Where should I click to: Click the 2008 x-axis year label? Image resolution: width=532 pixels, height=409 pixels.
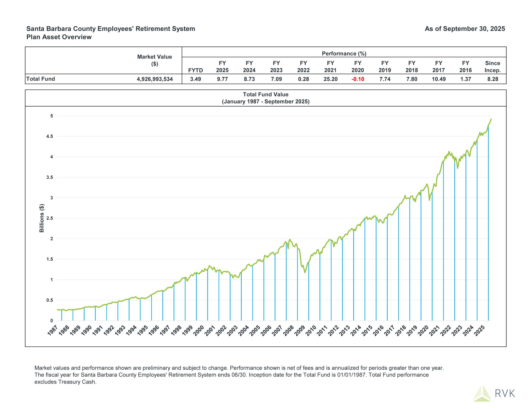pyautogui.click(x=288, y=331)
